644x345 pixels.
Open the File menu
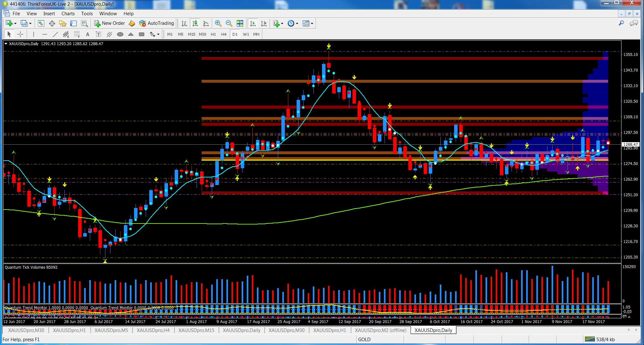tap(16, 13)
